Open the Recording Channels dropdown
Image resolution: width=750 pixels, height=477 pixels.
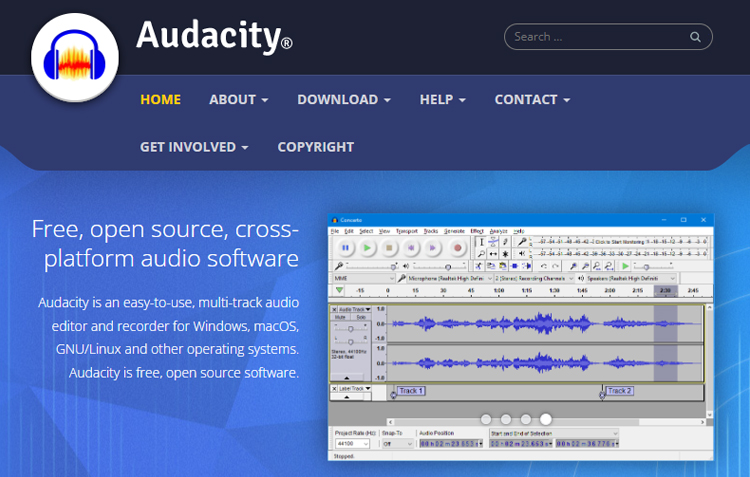tap(534, 278)
